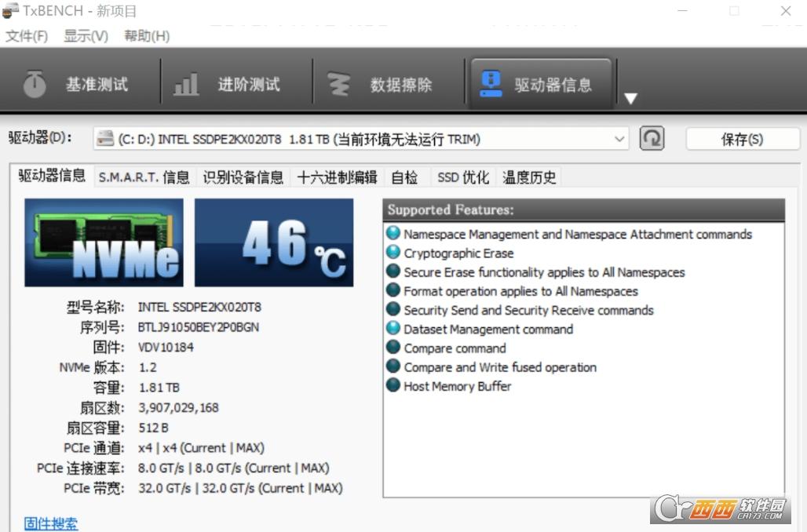
Task: Click the Secure Erase functionality indicator icon
Action: (393, 271)
